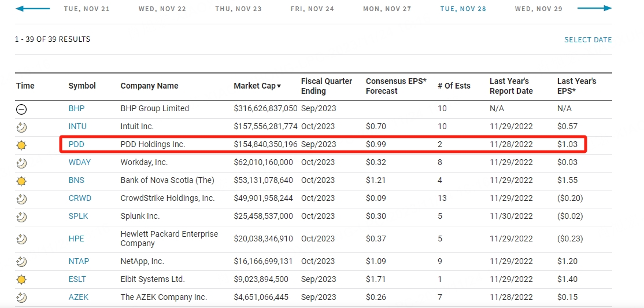644x308 pixels.
Task: Switch to the Tue, Nov 28 tab
Action: pos(463,9)
